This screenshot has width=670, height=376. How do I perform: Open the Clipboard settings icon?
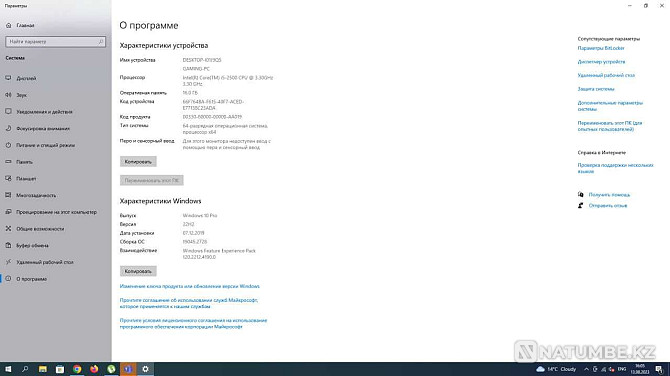[8, 245]
